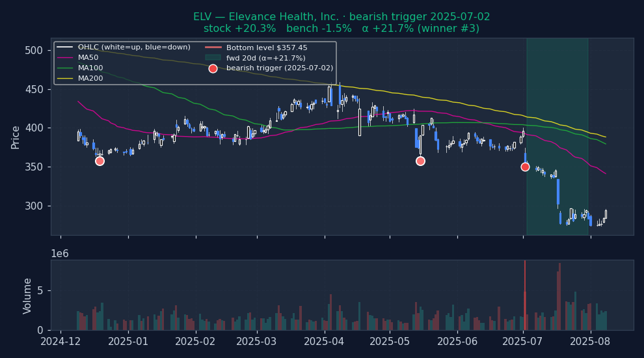Image resolution: width=644 pixels, height=358 pixels.
Task: Click the ELV Elevance Health chart title
Action: click(342, 18)
